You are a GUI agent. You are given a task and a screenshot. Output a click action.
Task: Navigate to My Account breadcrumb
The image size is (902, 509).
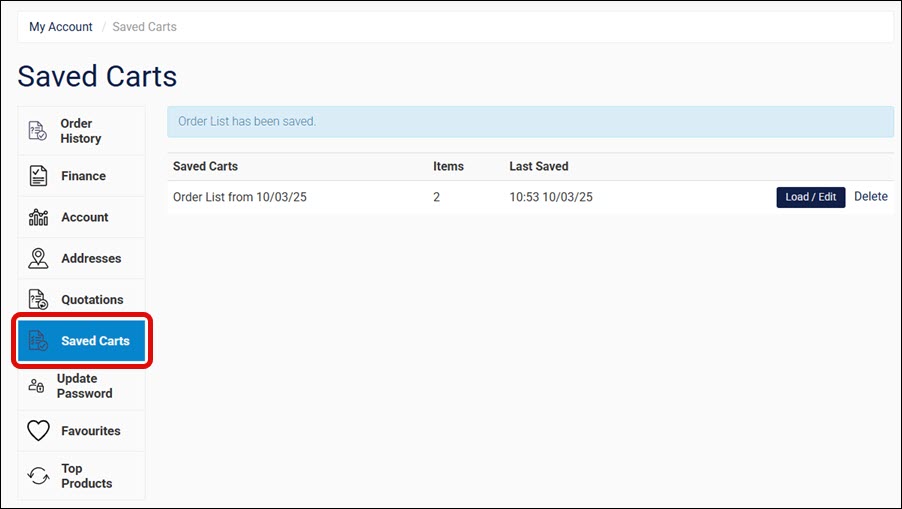coord(61,27)
